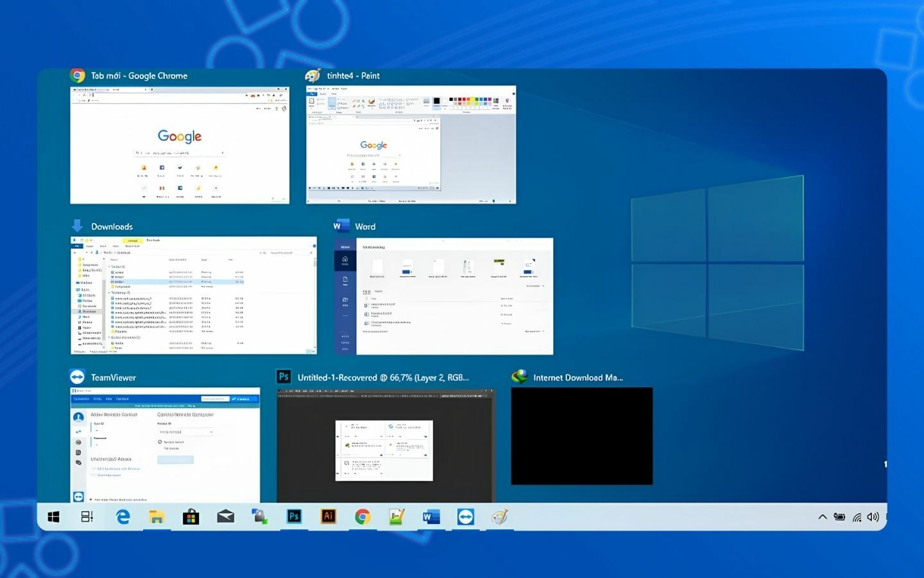Screen dimensions: 924x578
Task: Click the taskbar icon between Mail and Photoshop
Action: point(260,517)
